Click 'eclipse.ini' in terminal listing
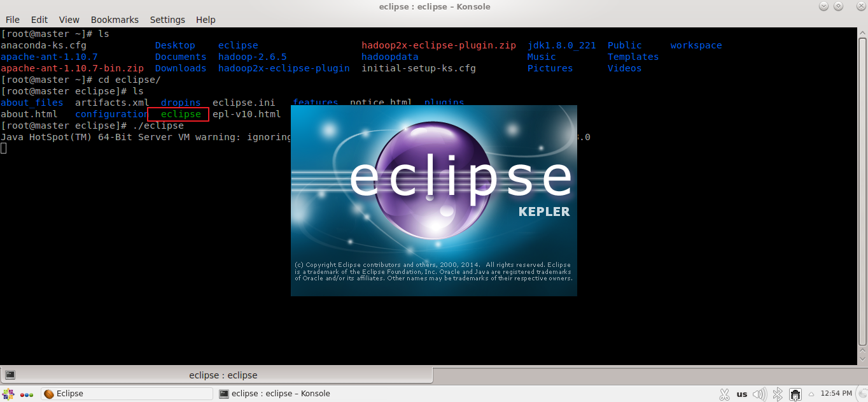The height and width of the screenshot is (402, 868). coord(244,103)
